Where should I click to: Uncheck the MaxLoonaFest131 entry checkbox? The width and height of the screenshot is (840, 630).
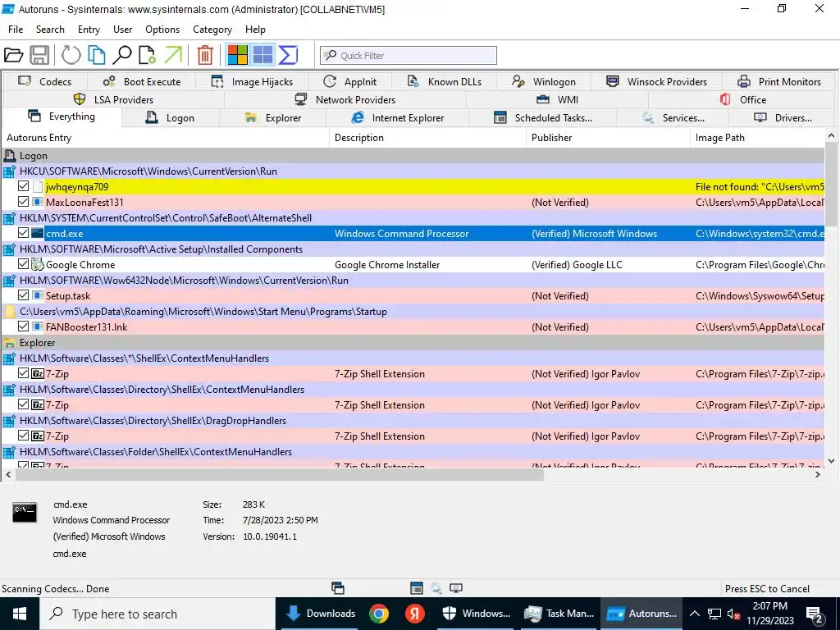tap(23, 202)
